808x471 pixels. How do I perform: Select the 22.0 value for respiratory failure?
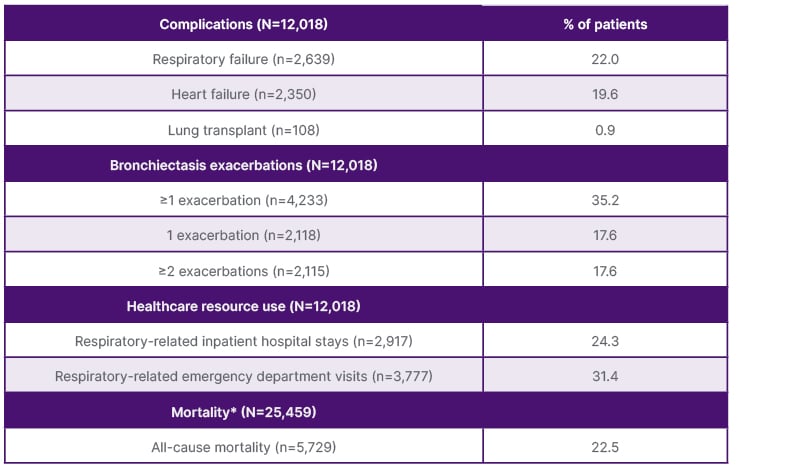pos(604,59)
